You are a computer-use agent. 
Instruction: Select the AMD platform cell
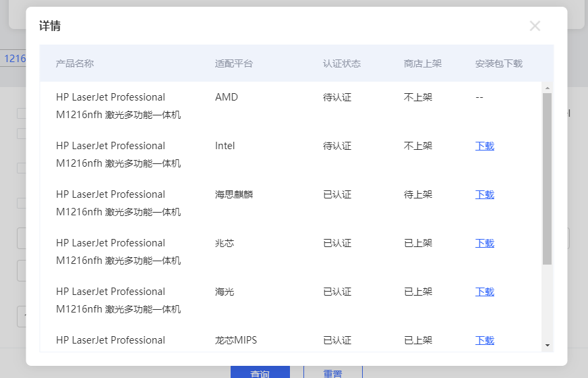[x=227, y=97]
